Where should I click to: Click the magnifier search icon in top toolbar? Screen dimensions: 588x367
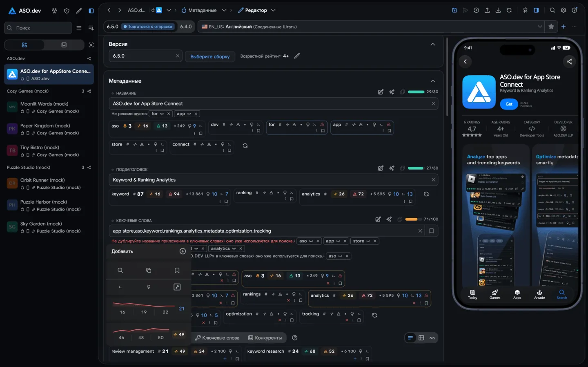[552, 10]
